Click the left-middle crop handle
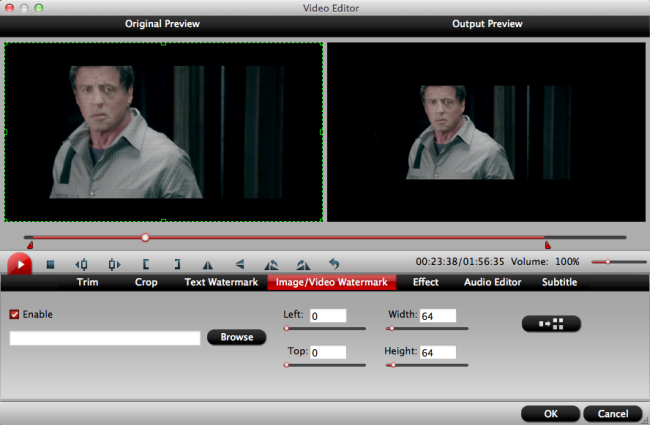The height and width of the screenshot is (425, 650). pos(5,132)
